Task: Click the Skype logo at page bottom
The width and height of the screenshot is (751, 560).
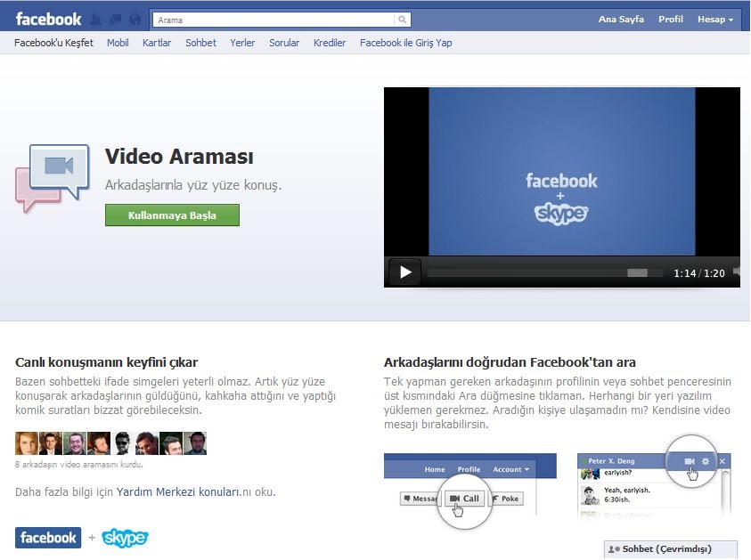Action: click(125, 538)
